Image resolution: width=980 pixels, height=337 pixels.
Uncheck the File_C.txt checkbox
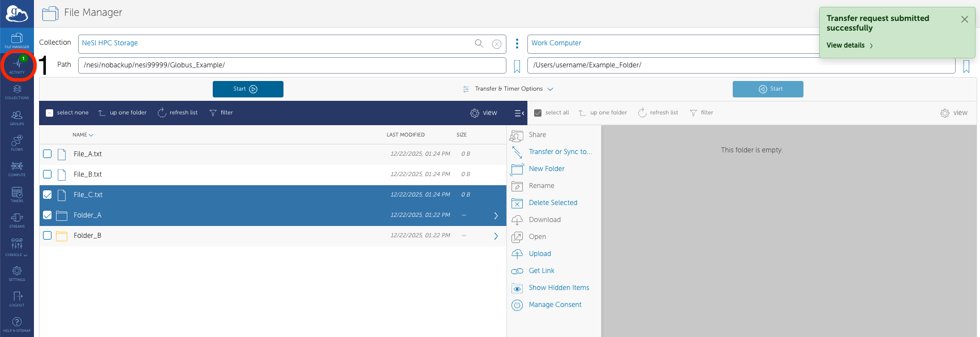[48, 195]
